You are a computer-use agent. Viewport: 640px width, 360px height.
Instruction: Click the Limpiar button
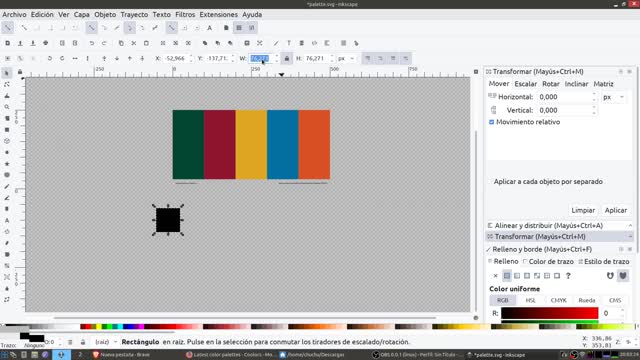[583, 210]
